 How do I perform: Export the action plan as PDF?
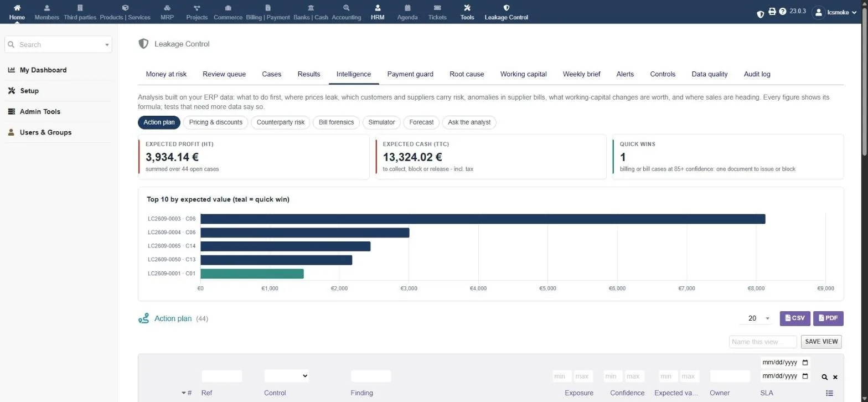tap(828, 318)
